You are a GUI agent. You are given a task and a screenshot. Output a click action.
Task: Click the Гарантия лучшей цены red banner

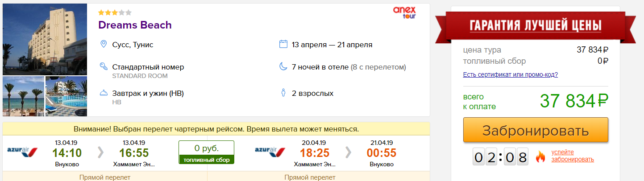point(536,25)
